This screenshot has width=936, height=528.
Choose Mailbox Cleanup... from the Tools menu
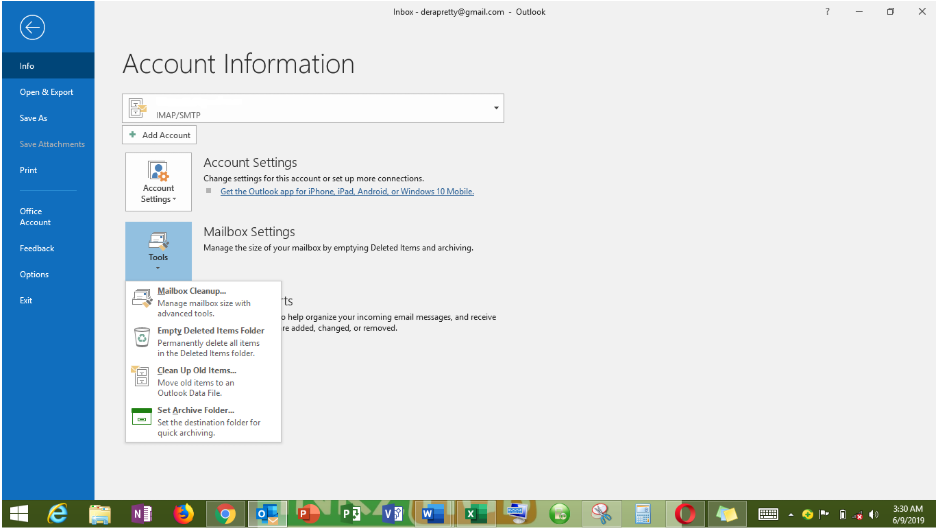203,301
